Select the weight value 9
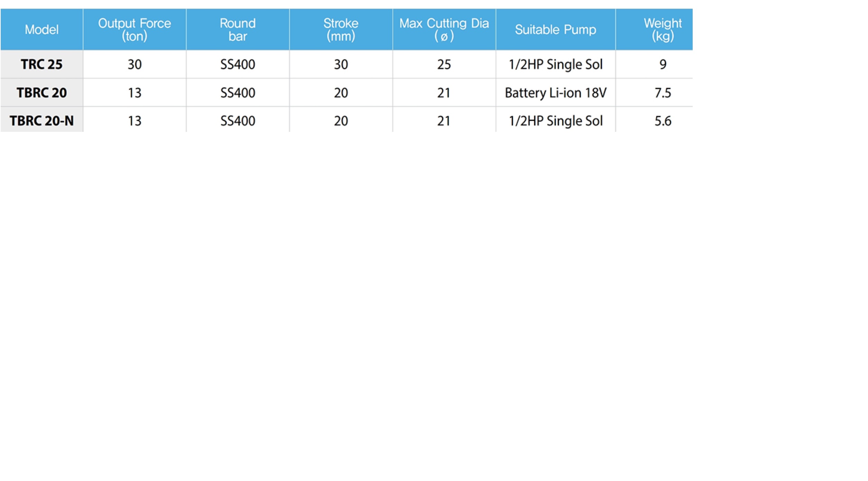868x481 pixels. click(x=663, y=64)
